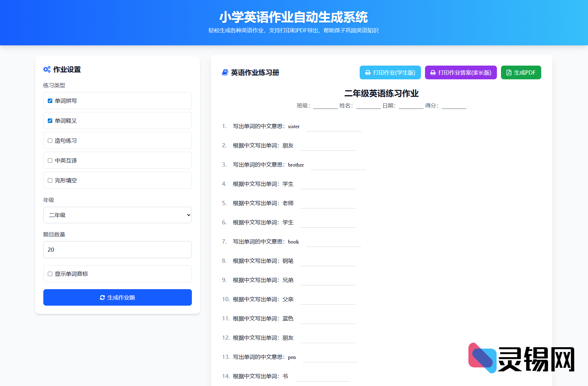Click the gear icon beside 作业设置
Screen dimensions: 588x386
click(x=47, y=69)
